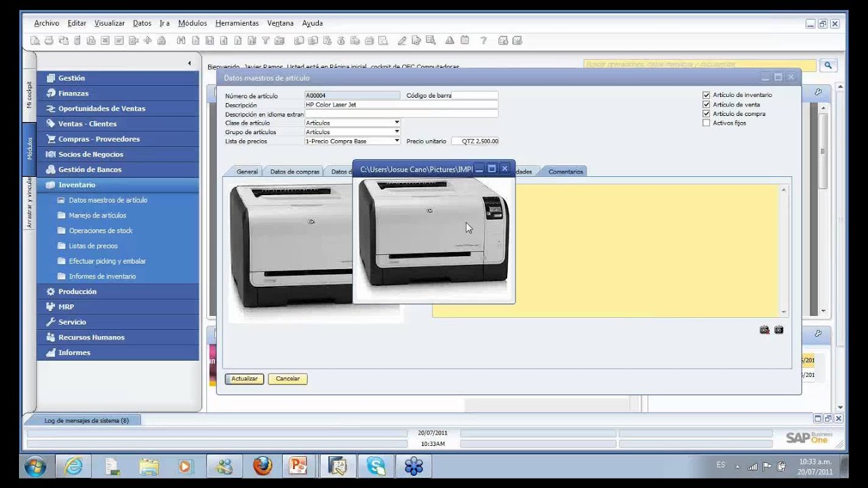868x488 pixels.
Task: Open the Visualizar menu
Action: pyautogui.click(x=109, y=23)
